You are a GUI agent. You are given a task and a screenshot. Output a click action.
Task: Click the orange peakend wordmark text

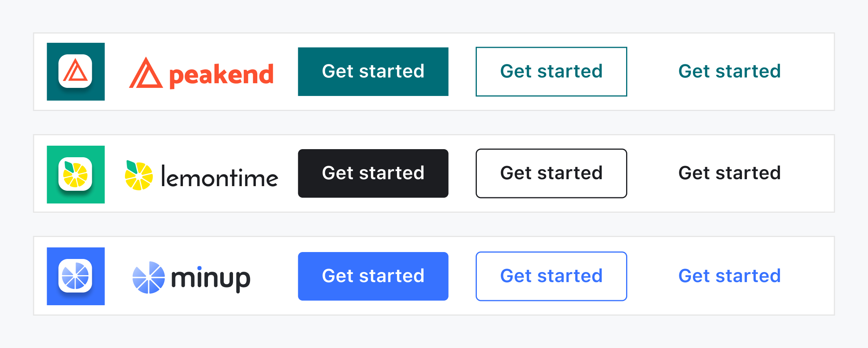tap(221, 75)
